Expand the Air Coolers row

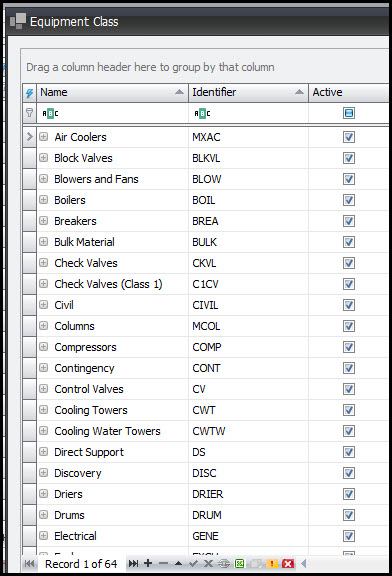coord(43,137)
